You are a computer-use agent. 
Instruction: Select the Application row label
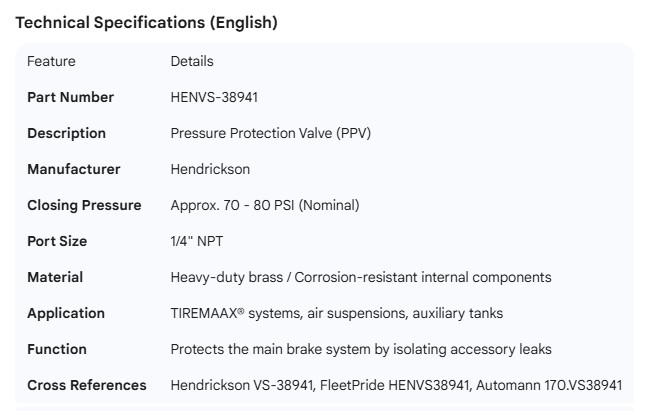tap(66, 313)
